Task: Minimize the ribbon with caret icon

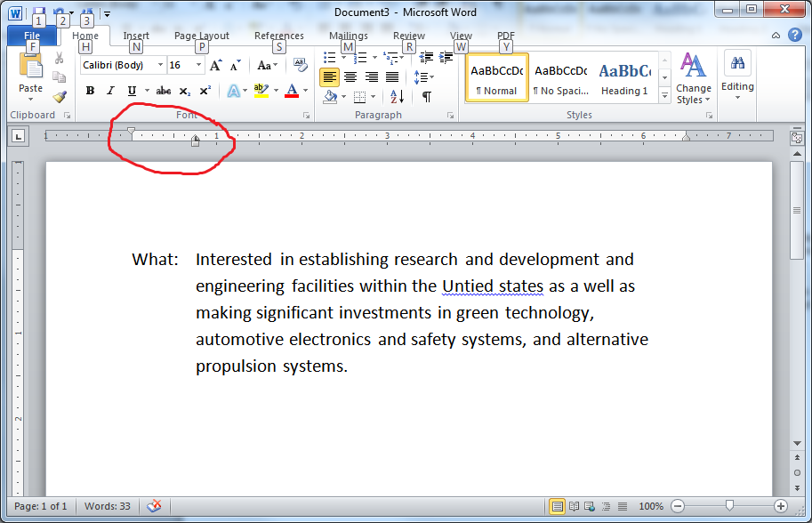Action: (776, 36)
